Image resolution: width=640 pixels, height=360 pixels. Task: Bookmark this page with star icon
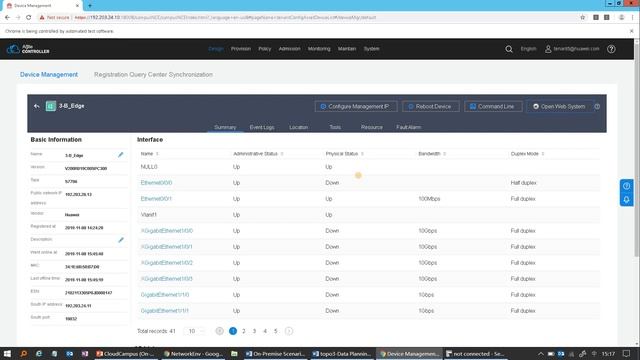point(582,18)
